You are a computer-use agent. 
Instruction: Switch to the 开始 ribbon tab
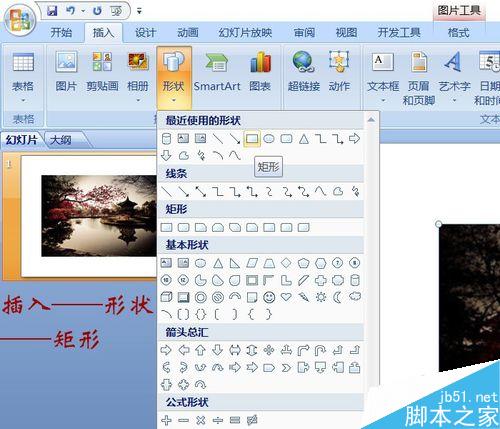tap(61, 33)
